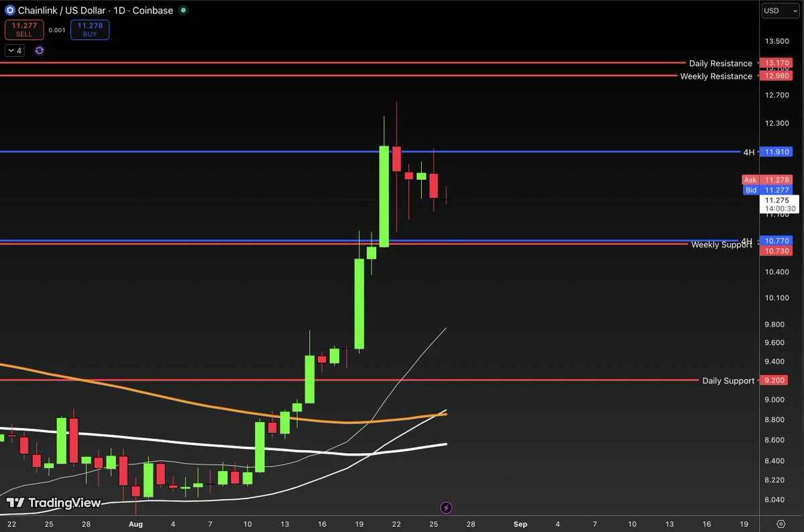The height and width of the screenshot is (532, 804).
Task: Open the USD currency dropdown
Action: [780, 10]
